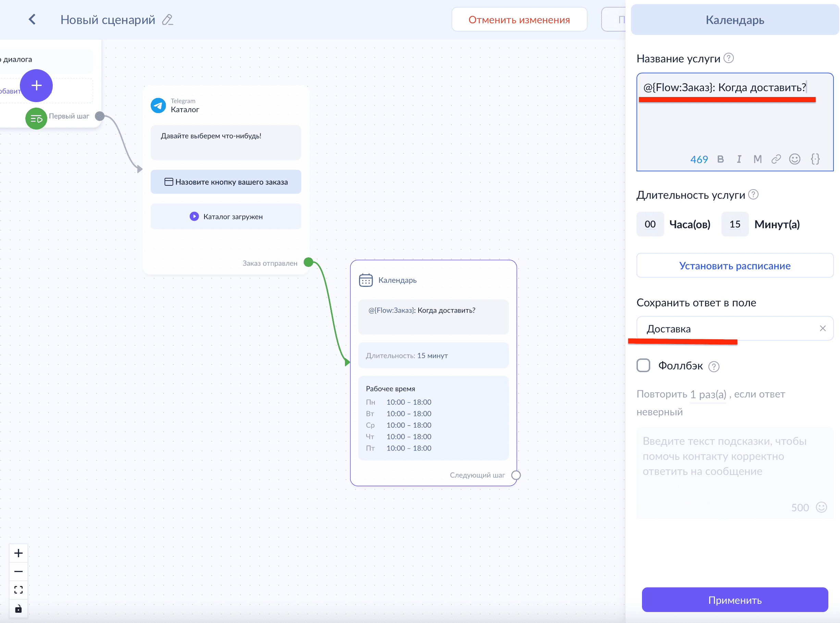Insert variable with curly braces icon
The height and width of the screenshot is (623, 840).
point(815,159)
